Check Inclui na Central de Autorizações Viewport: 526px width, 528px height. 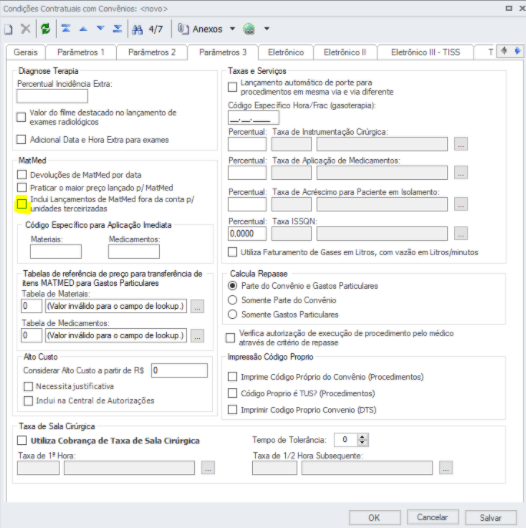pyautogui.click(x=28, y=401)
